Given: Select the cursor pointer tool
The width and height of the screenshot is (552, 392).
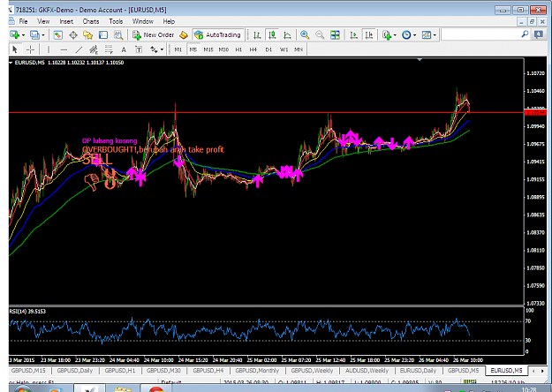Looking at the screenshot, I should pos(15,49).
